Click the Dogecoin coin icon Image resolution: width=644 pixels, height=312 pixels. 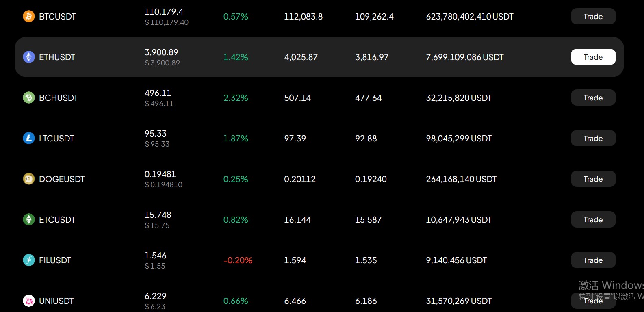point(28,179)
